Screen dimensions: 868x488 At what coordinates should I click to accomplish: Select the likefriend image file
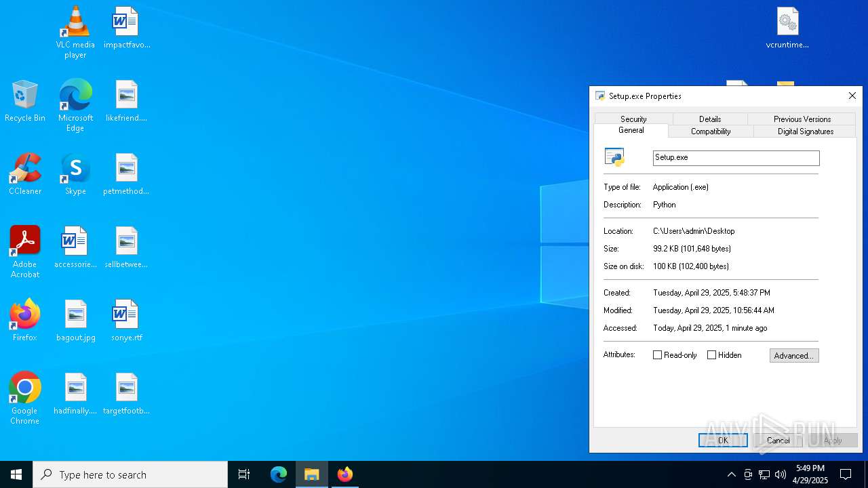127,100
